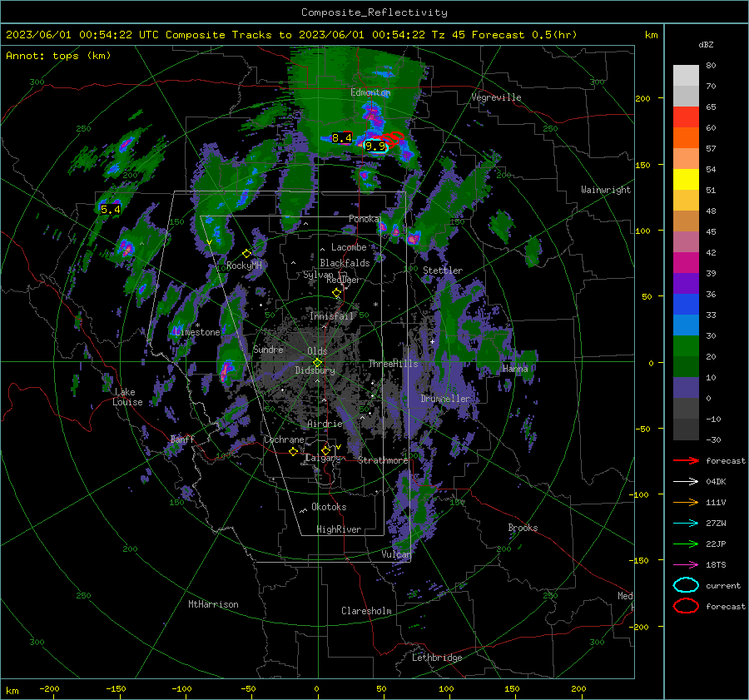The height and width of the screenshot is (700, 749).
Task: Click the yellow diamond marker at Olds
Action: pyautogui.click(x=317, y=363)
